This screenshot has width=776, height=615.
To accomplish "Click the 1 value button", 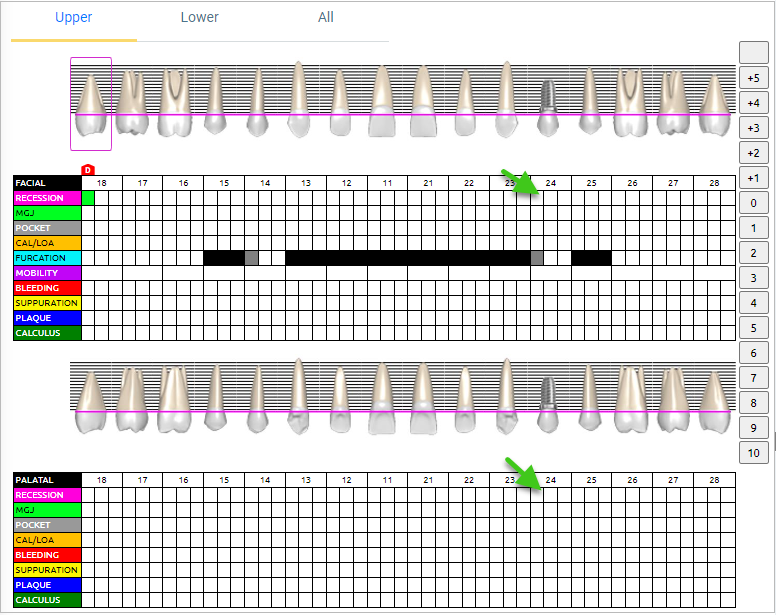I will point(753,228).
